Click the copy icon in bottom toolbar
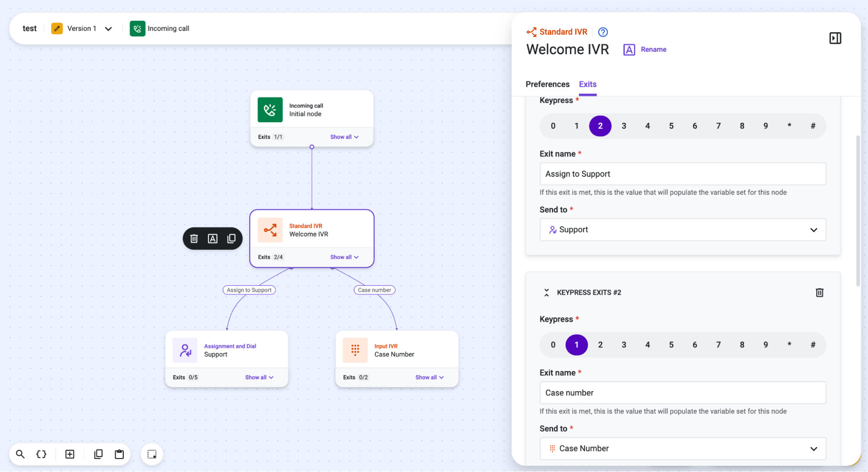 coord(99,454)
